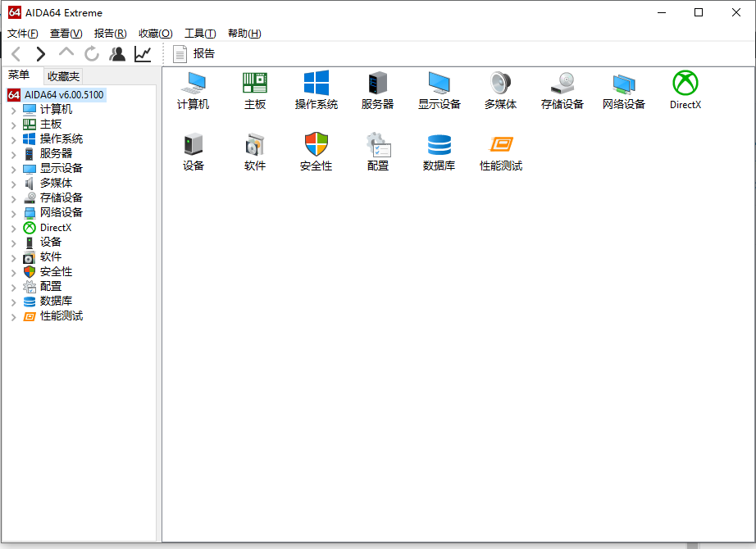Click the back navigation arrow

click(x=16, y=54)
